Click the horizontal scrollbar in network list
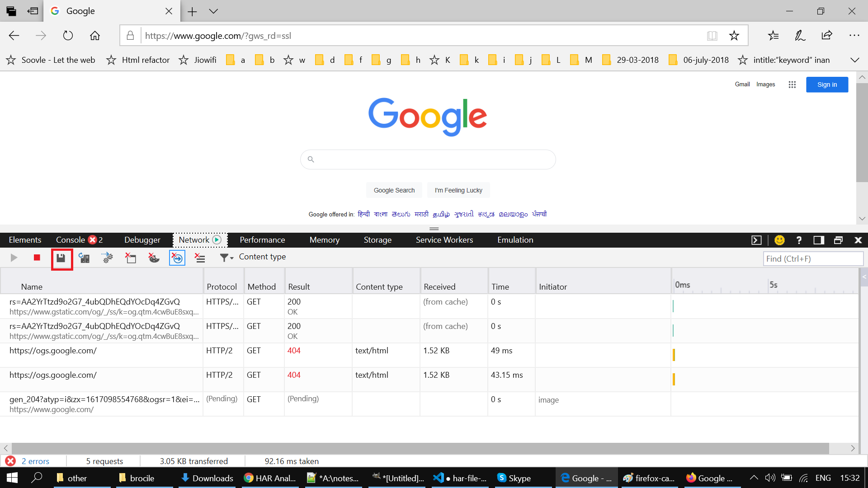 point(420,448)
